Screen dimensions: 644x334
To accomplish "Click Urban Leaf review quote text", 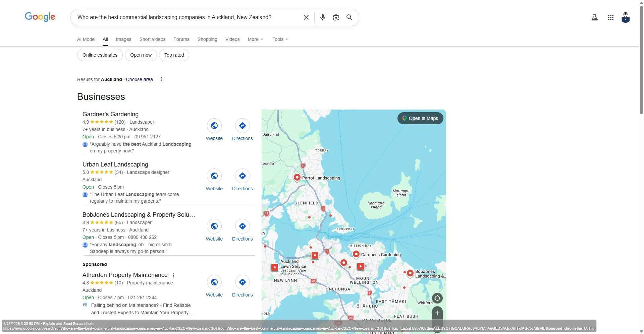I will pos(135,198).
